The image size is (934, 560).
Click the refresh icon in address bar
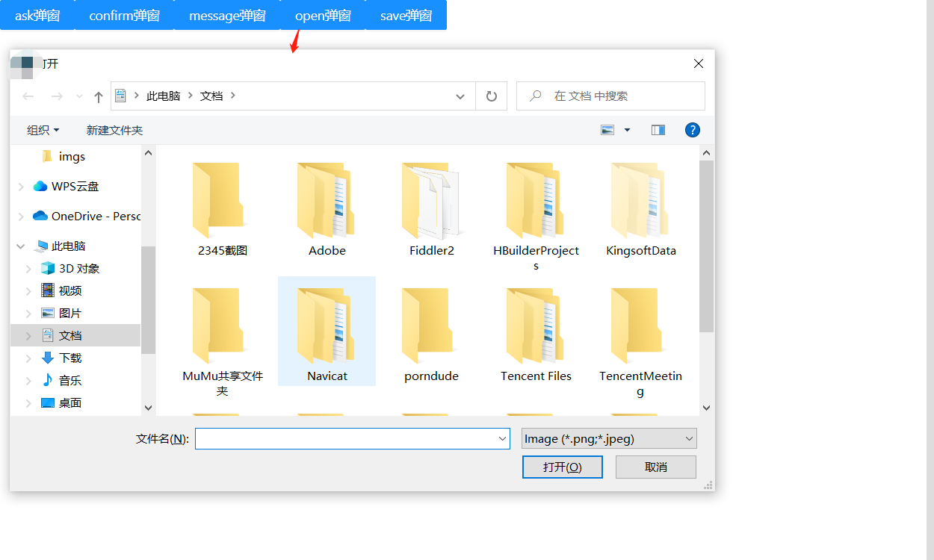coord(491,96)
